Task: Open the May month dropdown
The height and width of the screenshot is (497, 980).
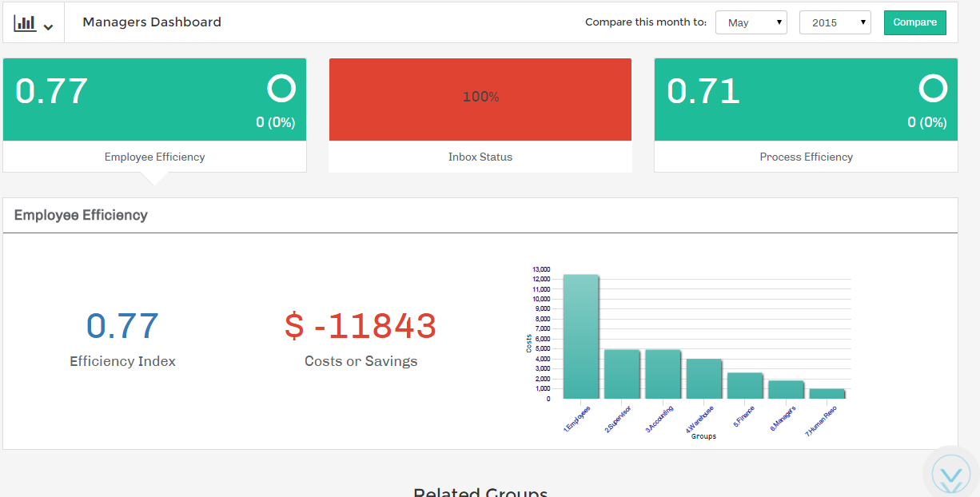Action: click(751, 22)
